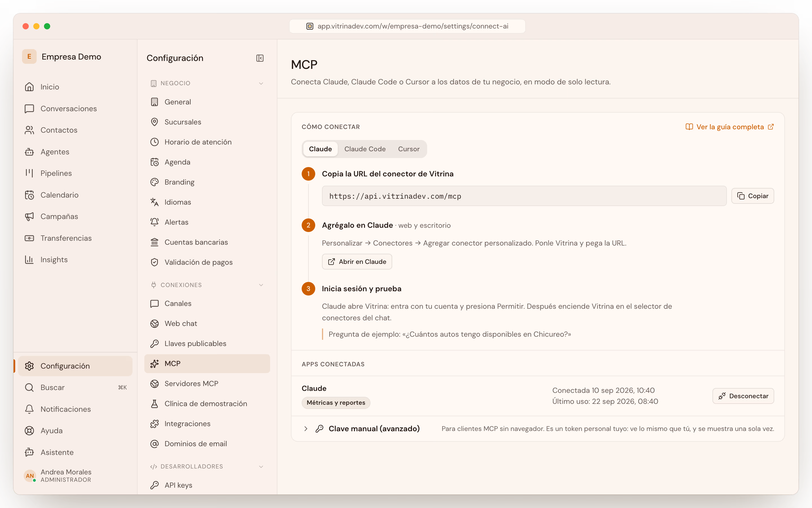Viewport: 812px width, 508px height.
Task: Open Calendario icon in main sidebar
Action: (x=29, y=195)
